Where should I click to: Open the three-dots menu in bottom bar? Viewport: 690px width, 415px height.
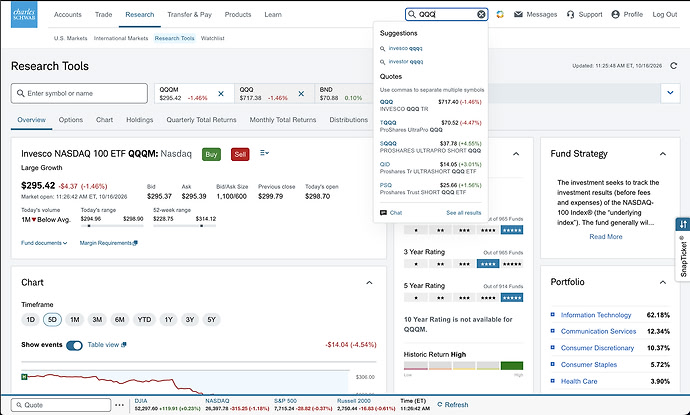[x=119, y=405]
